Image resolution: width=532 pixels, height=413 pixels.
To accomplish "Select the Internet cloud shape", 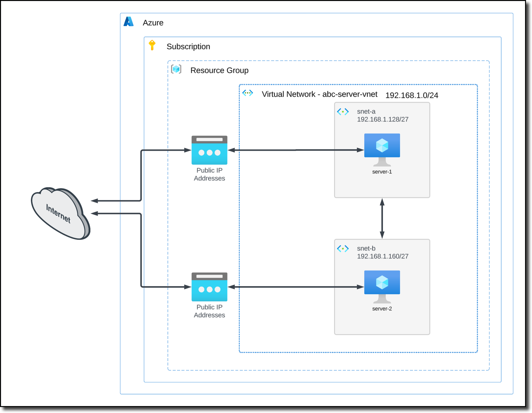I will click(58, 213).
